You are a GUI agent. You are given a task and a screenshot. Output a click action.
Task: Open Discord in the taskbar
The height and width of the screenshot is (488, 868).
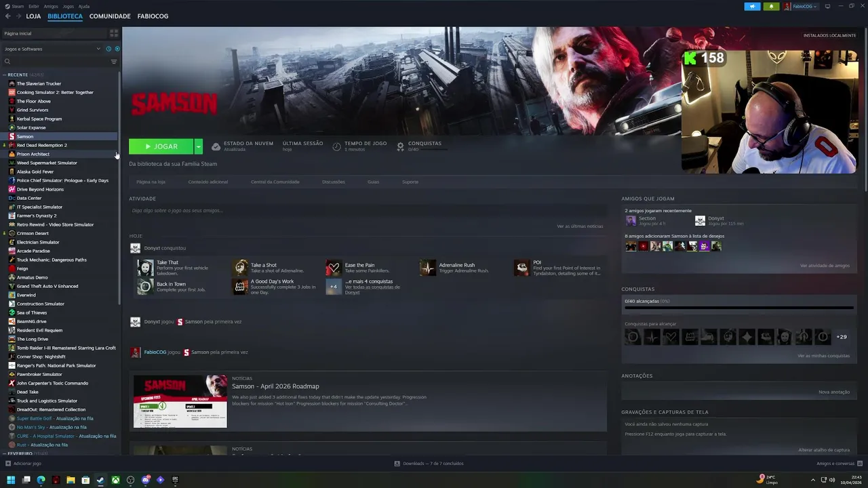[145, 480]
